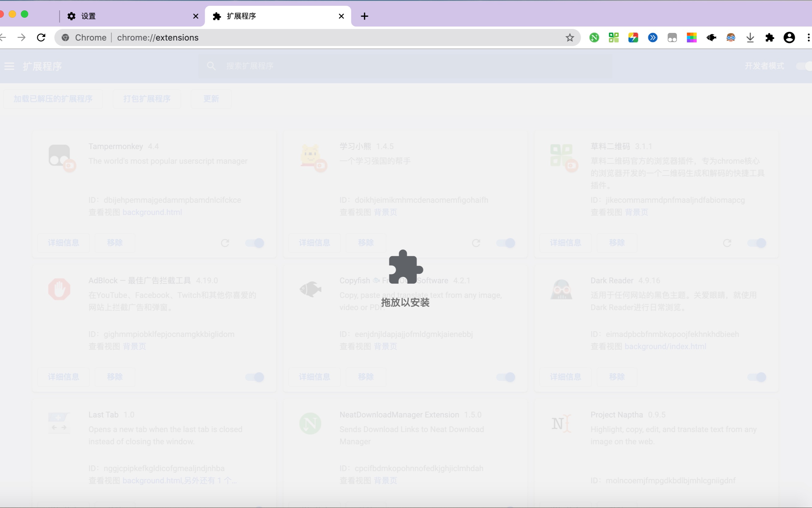The height and width of the screenshot is (508, 812).
Task: Close the 扩展程序 tab
Action: pos(341,16)
